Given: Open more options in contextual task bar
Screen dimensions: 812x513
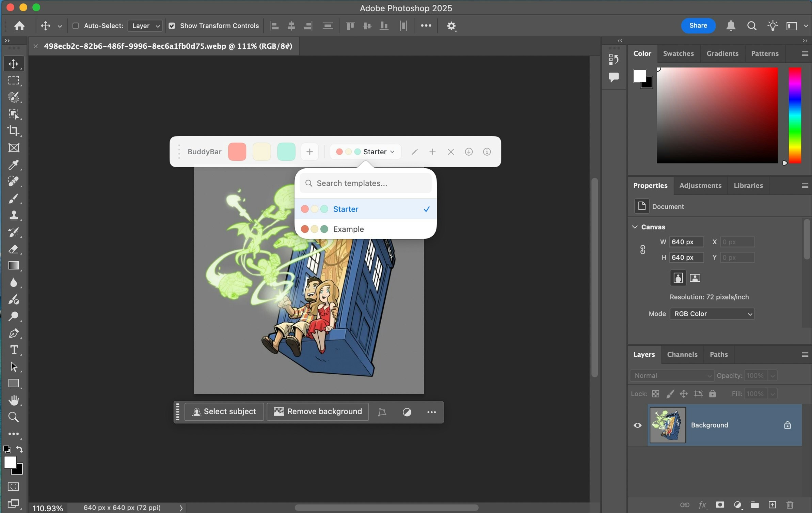Looking at the screenshot, I should point(431,412).
